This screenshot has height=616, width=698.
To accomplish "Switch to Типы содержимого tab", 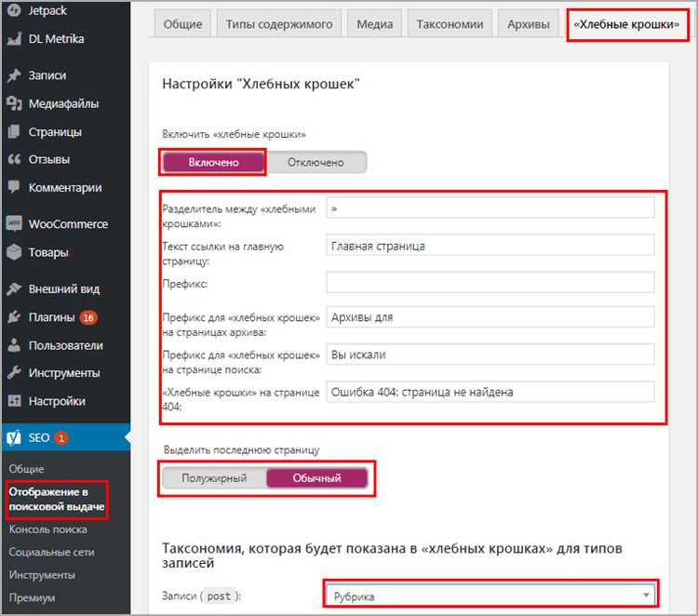I will click(x=278, y=24).
